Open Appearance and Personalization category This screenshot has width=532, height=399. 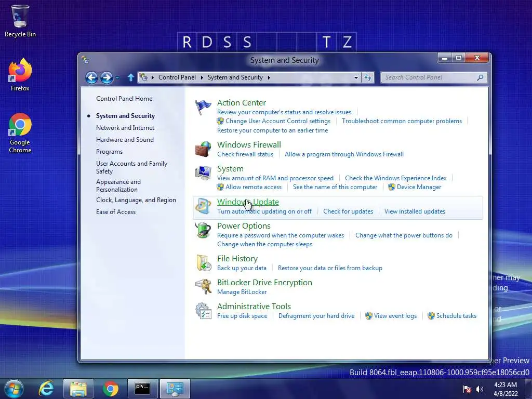tap(118, 185)
